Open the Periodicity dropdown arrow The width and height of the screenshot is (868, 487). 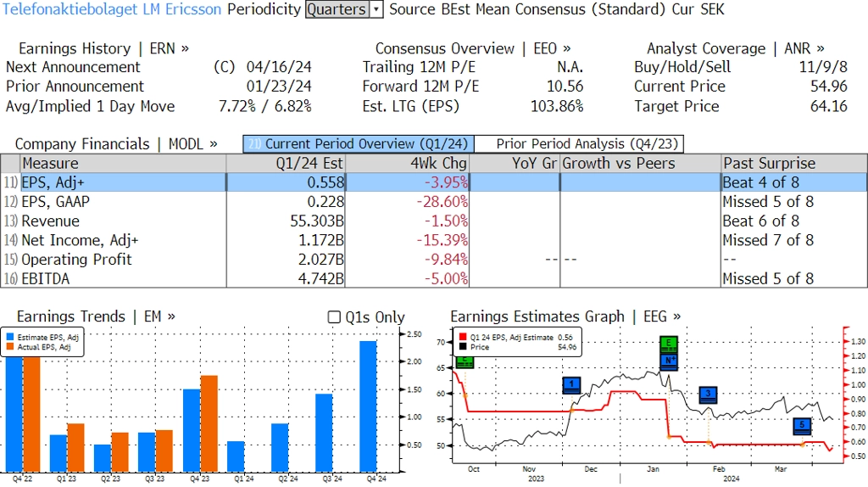(x=376, y=9)
